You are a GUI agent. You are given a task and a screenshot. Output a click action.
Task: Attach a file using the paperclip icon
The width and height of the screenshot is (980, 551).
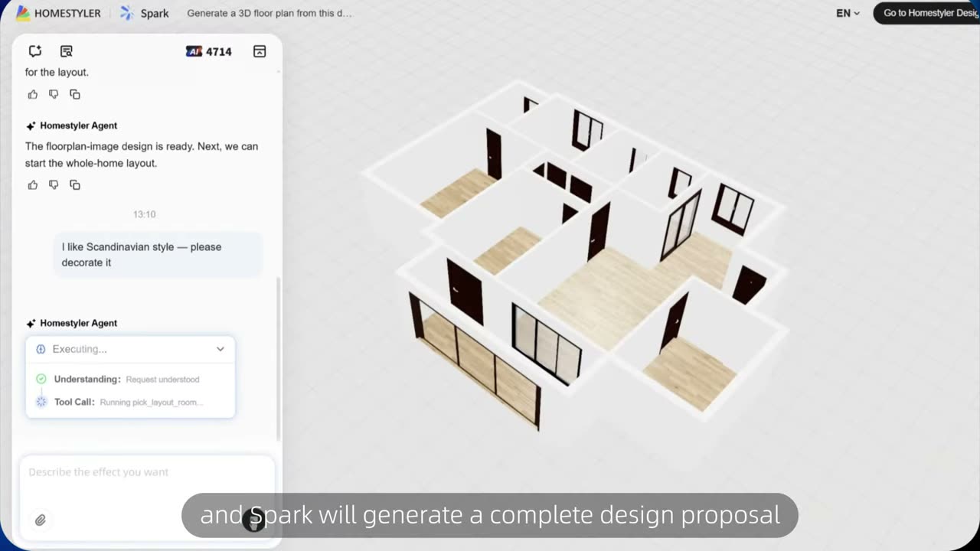coord(41,520)
